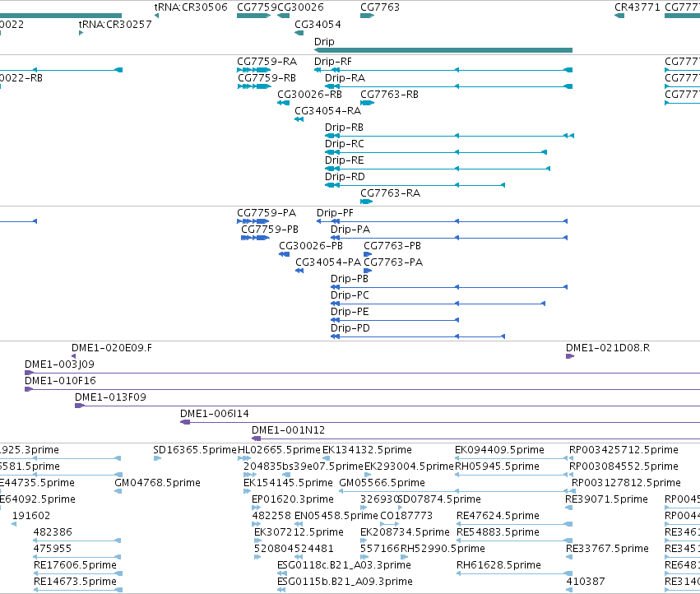Viewport: 700px width, 594px height.
Task: Click EST EK293004.5prime
Action: point(409,466)
